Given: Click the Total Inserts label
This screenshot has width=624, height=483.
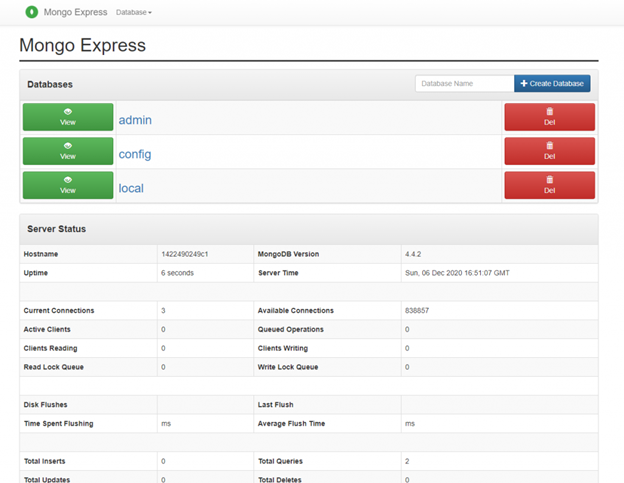Looking at the screenshot, I should click(x=45, y=461).
